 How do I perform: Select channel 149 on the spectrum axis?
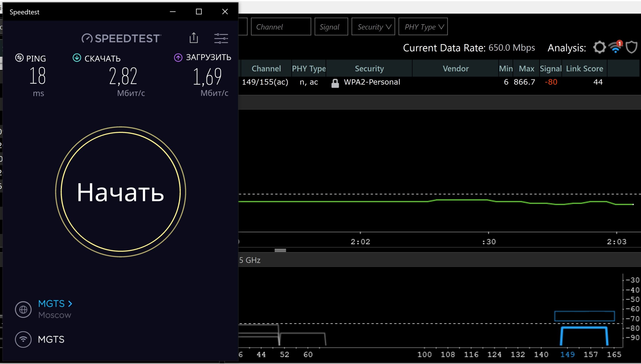[x=567, y=354]
